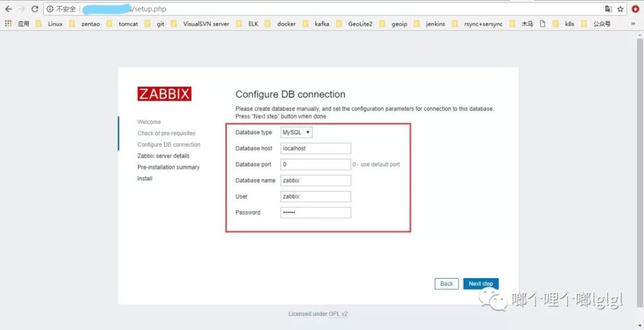Open the 公众号 bookmark folder
Screen dimensions: 644x330
tap(596, 24)
